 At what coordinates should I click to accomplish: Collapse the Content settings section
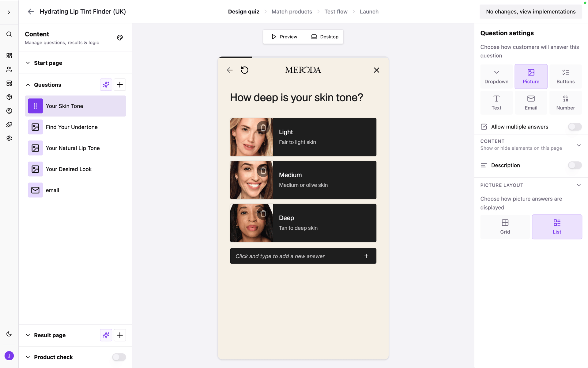(579, 145)
